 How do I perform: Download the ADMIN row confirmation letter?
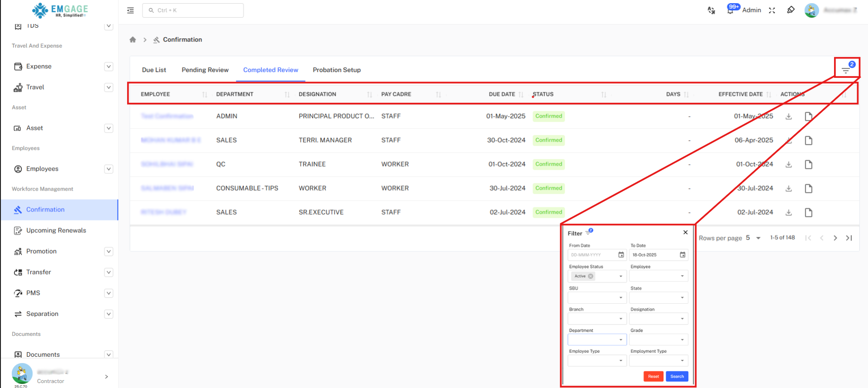788,116
